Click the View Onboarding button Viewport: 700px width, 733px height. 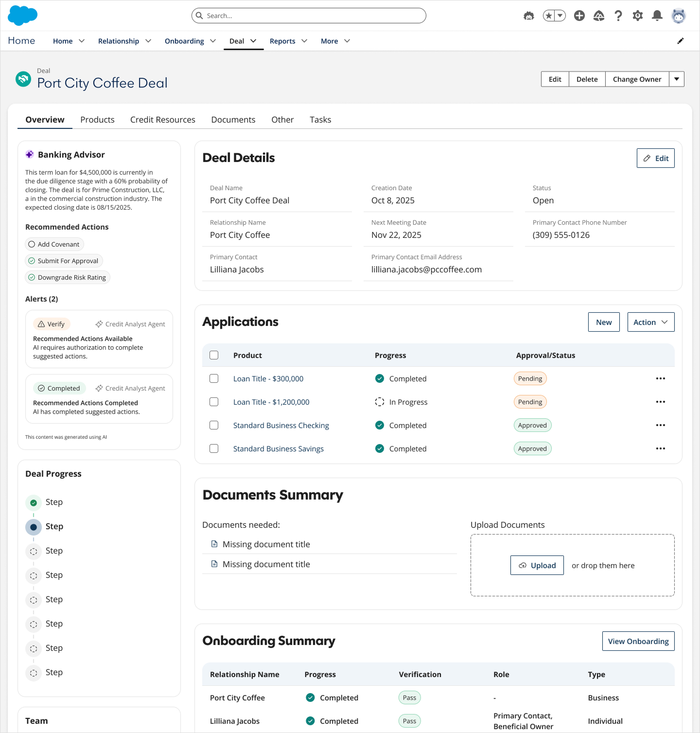tap(638, 641)
